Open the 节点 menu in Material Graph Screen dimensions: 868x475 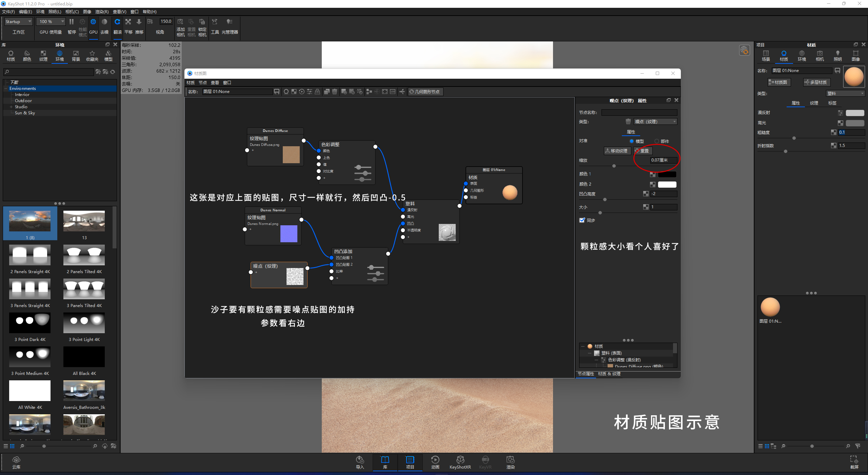point(202,83)
